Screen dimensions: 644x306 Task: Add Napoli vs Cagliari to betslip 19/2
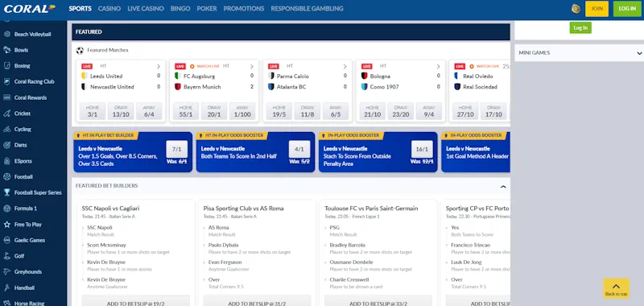[135, 300]
